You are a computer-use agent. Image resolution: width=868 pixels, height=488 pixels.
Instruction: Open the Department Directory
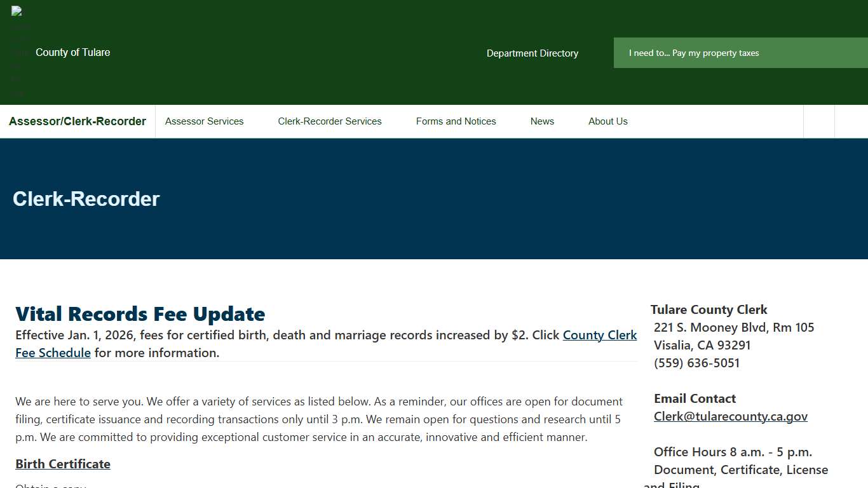[x=532, y=53]
